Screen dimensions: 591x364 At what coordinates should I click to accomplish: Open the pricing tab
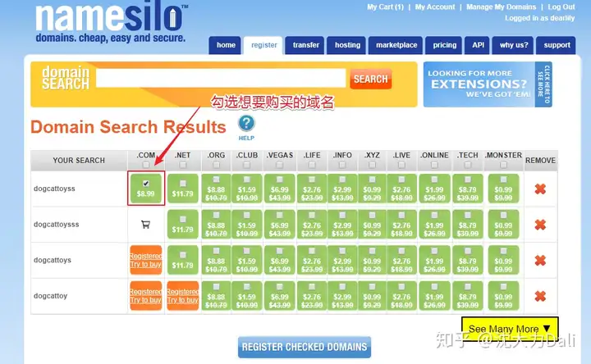click(444, 45)
